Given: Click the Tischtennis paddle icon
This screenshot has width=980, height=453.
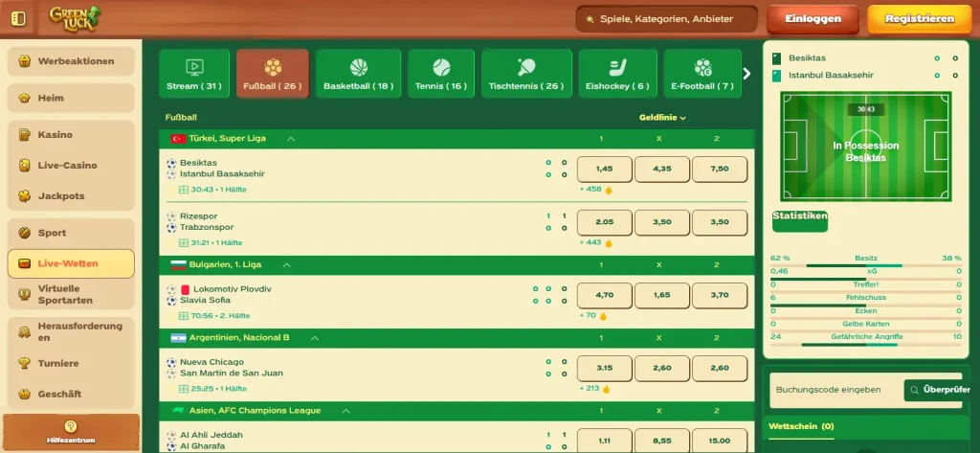Looking at the screenshot, I should (526, 67).
